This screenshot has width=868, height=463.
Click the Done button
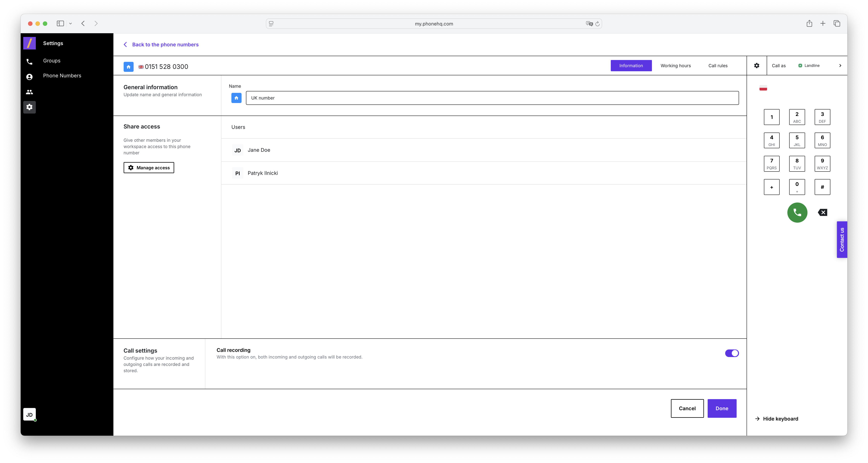point(721,408)
